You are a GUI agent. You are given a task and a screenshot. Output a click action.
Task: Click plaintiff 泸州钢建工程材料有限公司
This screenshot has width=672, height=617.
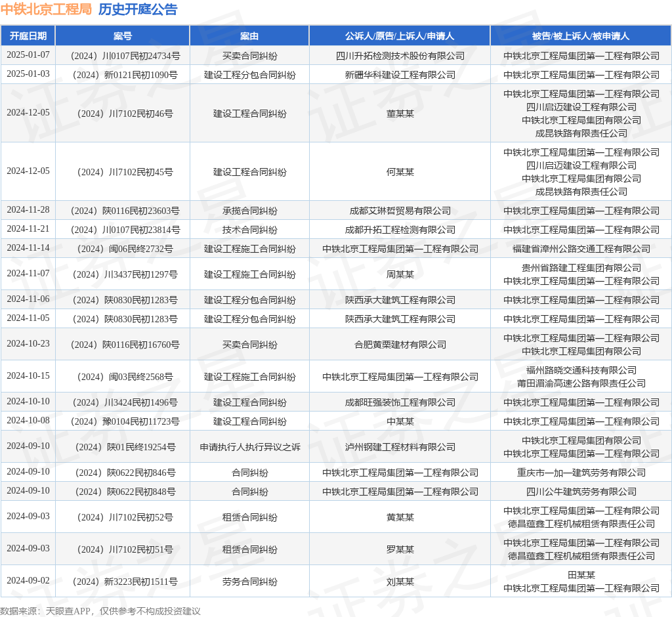[x=400, y=447]
